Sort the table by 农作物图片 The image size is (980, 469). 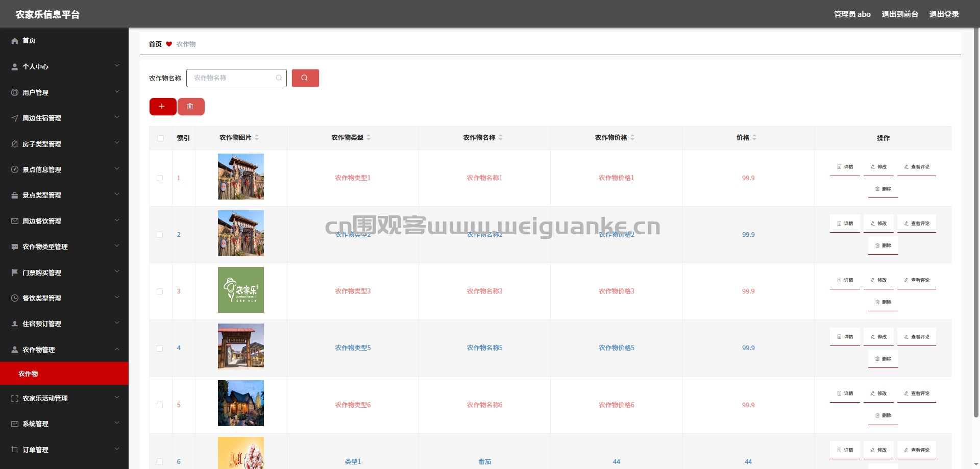click(257, 138)
